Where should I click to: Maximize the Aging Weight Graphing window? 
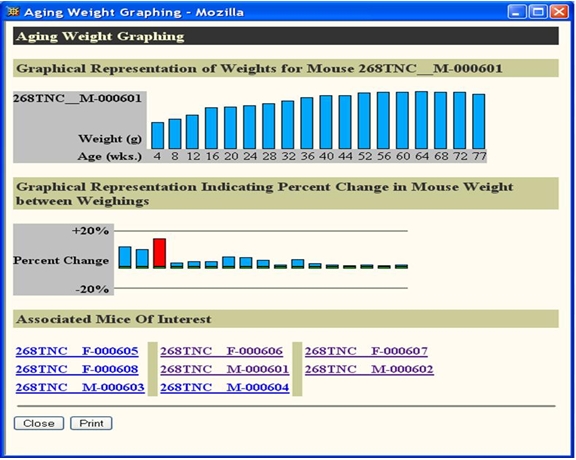(538, 12)
